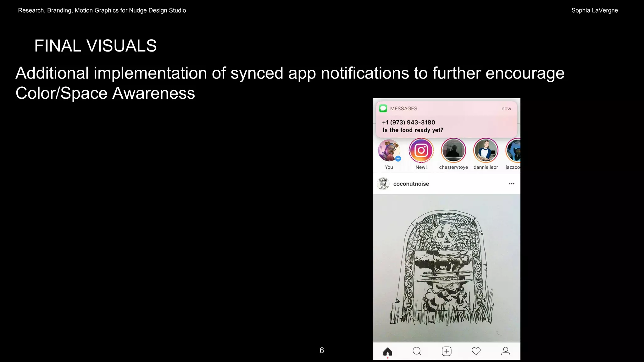Click the phone number +1 (973) 943-3180
This screenshot has width=644, height=362.
pyautogui.click(x=408, y=123)
